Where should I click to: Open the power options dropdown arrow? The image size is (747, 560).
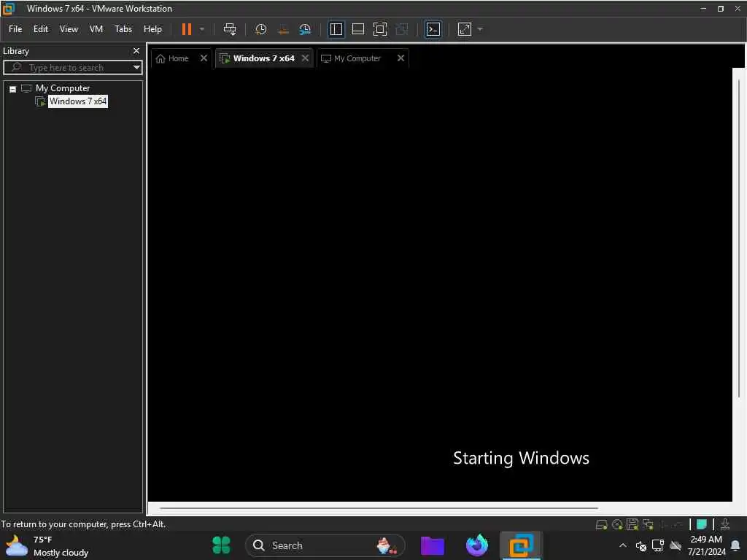tap(202, 29)
